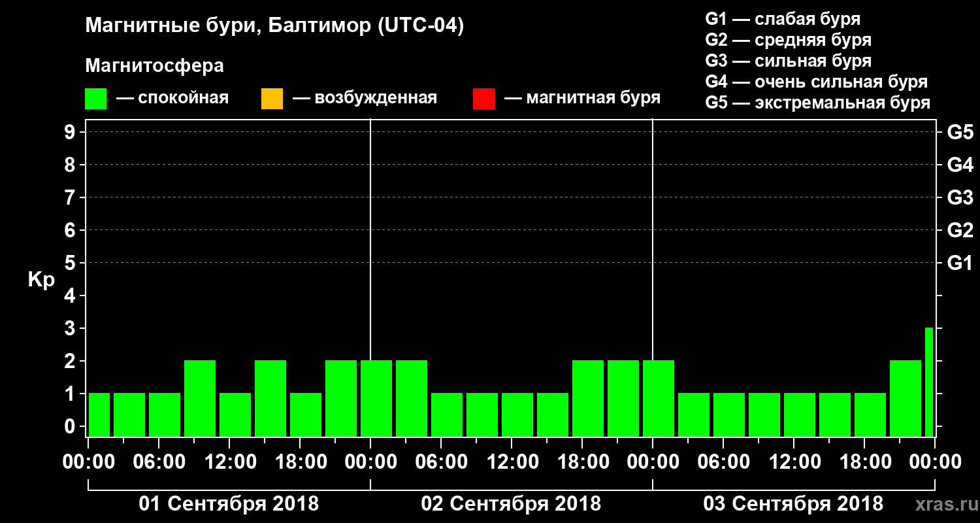
Task: Click the Kp axis label
Action: pos(41,280)
